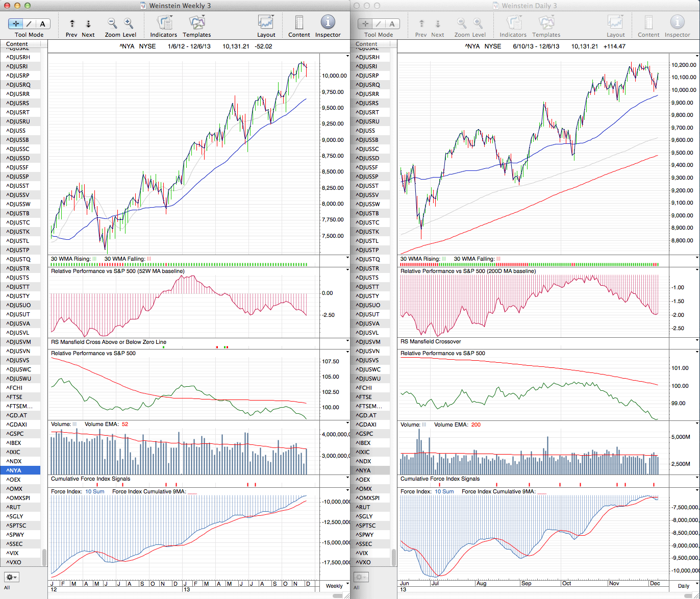Toggle the Content sidebar in Weekly window

coord(299,23)
